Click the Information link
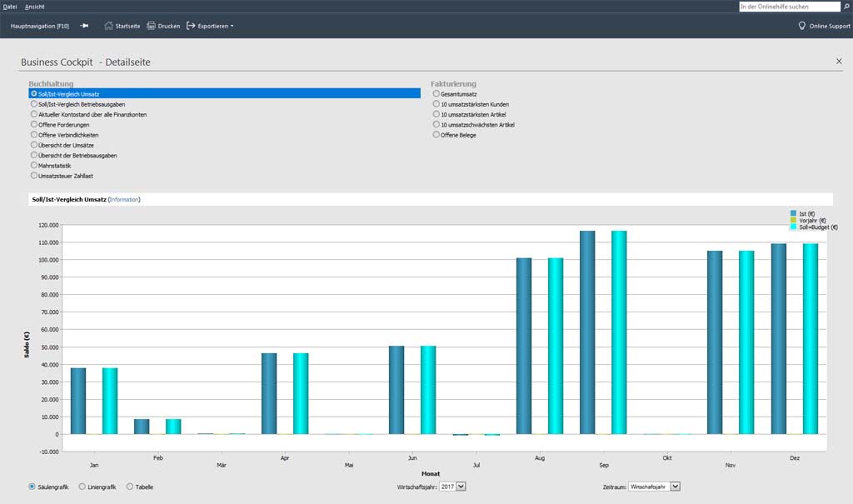This screenshot has width=853, height=504. coord(124,200)
